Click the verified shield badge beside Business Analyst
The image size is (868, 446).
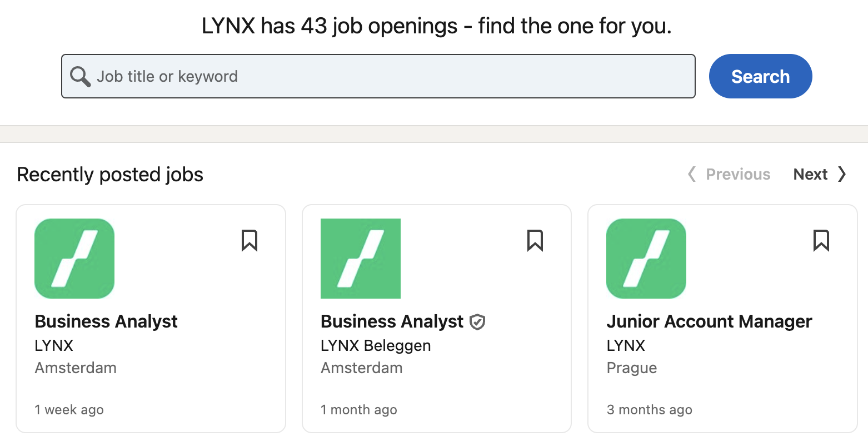pos(477,322)
